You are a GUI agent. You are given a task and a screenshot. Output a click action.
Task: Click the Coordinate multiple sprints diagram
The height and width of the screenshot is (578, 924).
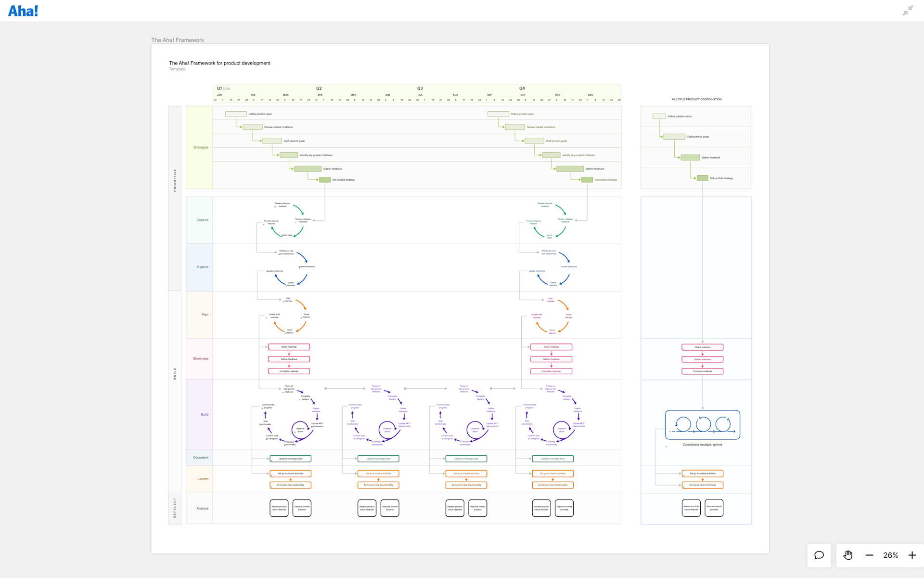(702, 425)
